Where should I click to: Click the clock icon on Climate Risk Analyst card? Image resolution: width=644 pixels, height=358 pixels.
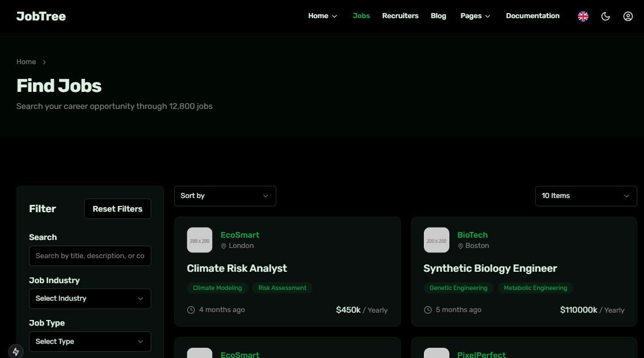190,309
